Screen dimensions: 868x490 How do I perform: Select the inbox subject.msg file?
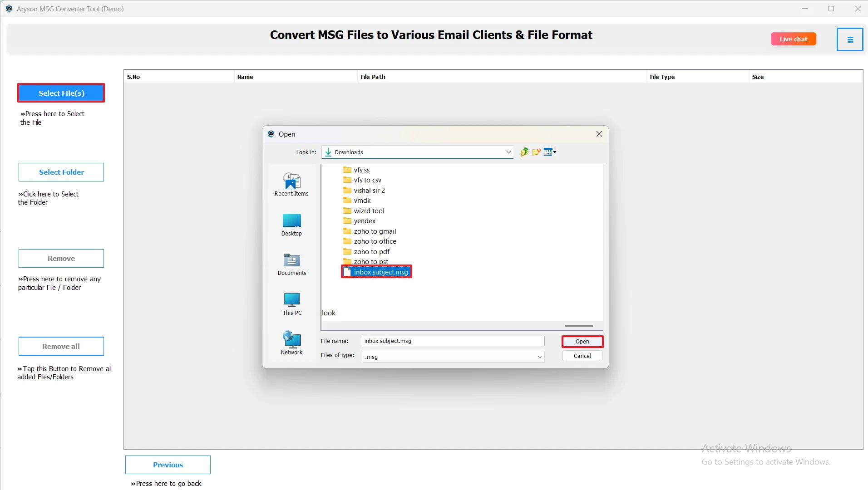(x=376, y=272)
